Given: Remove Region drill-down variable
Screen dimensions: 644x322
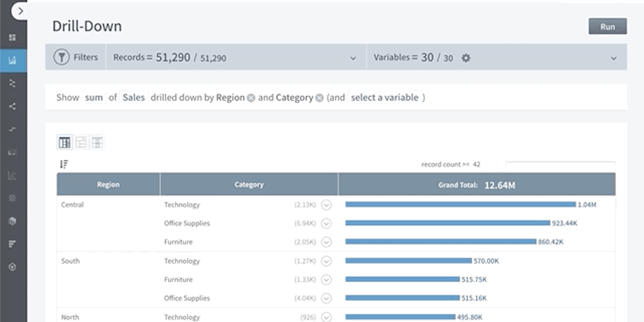Looking at the screenshot, I should coord(251,98).
